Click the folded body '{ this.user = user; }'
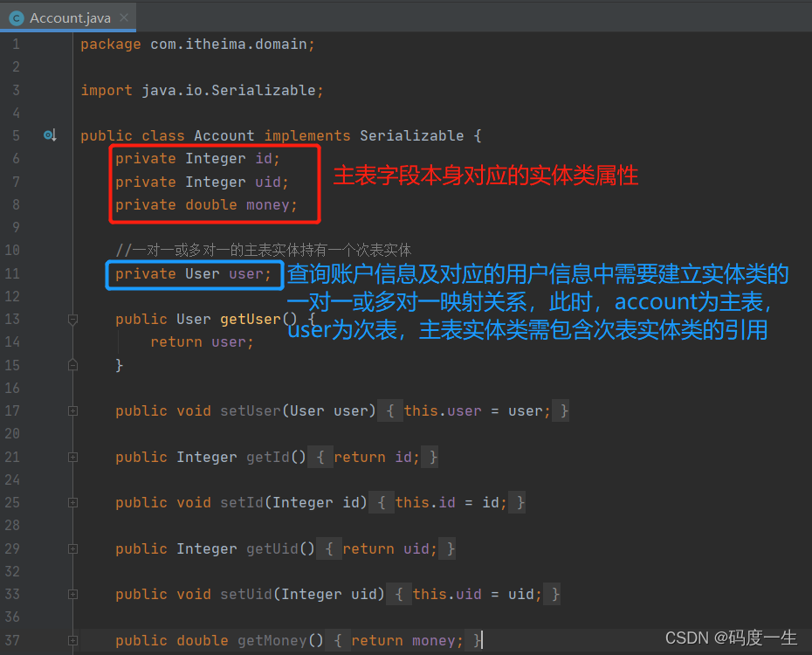The image size is (812, 655). [x=473, y=411]
